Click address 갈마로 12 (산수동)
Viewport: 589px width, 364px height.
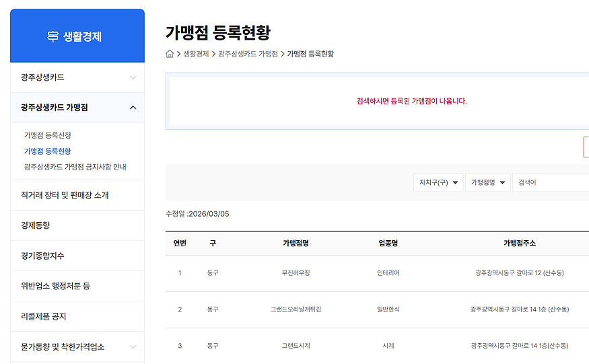click(x=520, y=273)
